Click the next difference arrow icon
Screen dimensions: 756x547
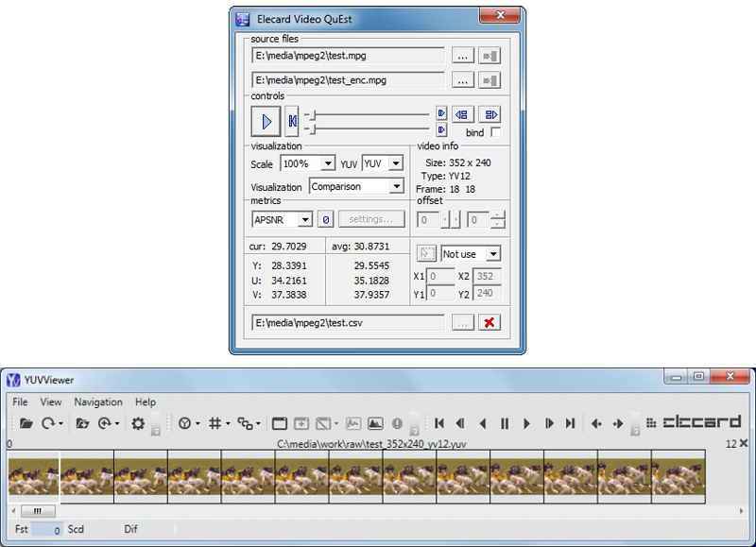tap(618, 423)
